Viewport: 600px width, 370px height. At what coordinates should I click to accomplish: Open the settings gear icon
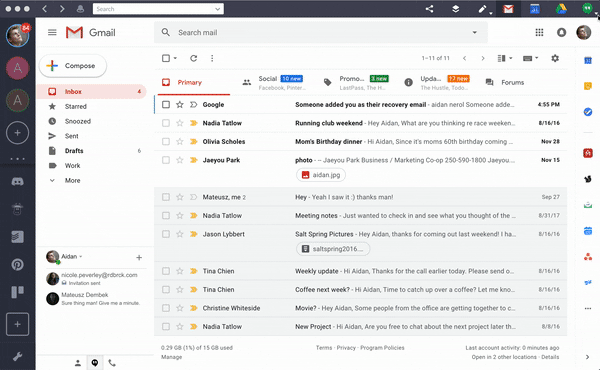pyautogui.click(x=555, y=58)
